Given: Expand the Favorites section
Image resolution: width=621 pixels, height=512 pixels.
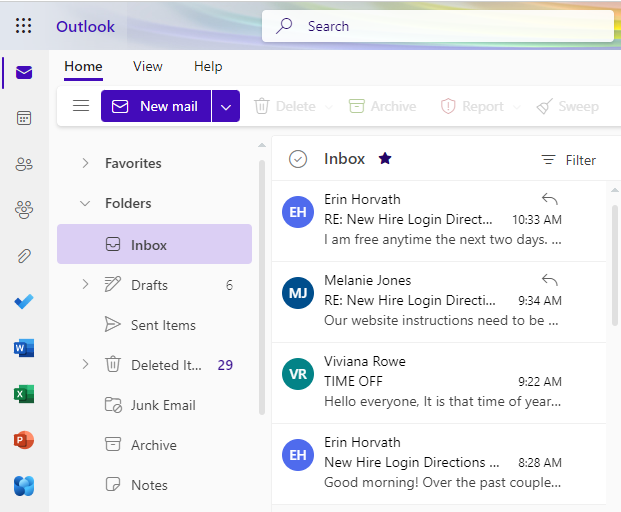Looking at the screenshot, I should pyautogui.click(x=85, y=163).
